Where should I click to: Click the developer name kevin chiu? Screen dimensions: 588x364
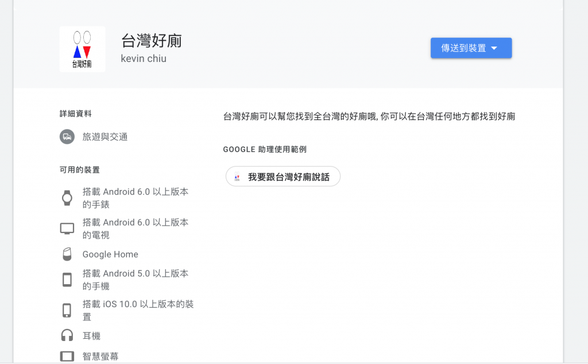(x=144, y=59)
